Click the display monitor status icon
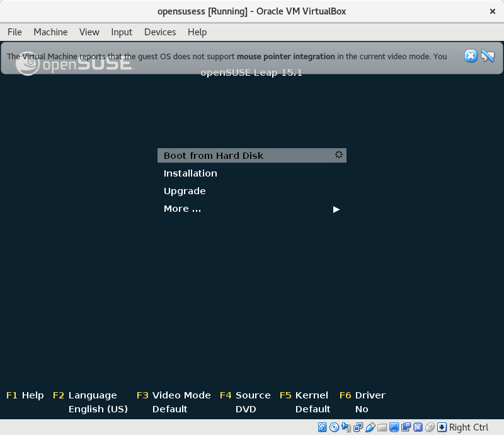Image resolution: width=504 pixels, height=435 pixels. [394, 427]
